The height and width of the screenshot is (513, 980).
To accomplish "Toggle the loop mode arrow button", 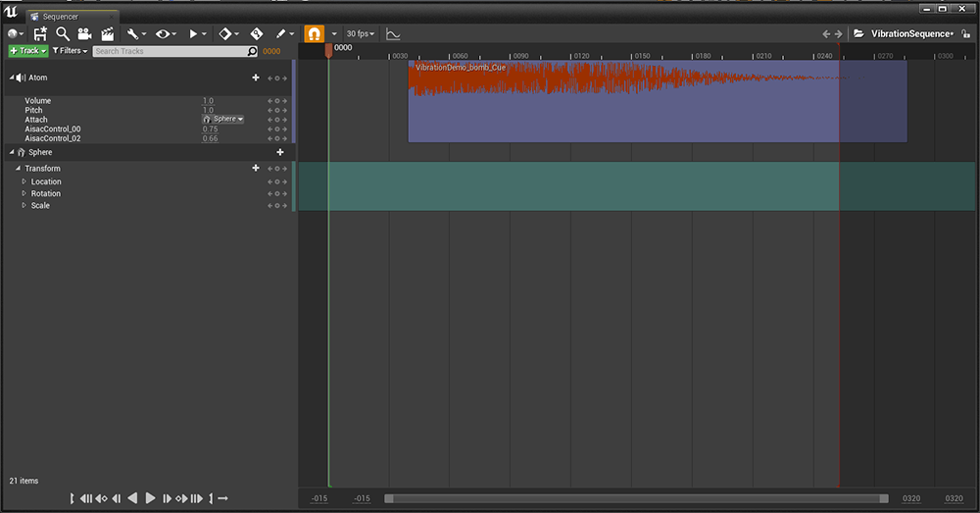I will pyautogui.click(x=223, y=498).
